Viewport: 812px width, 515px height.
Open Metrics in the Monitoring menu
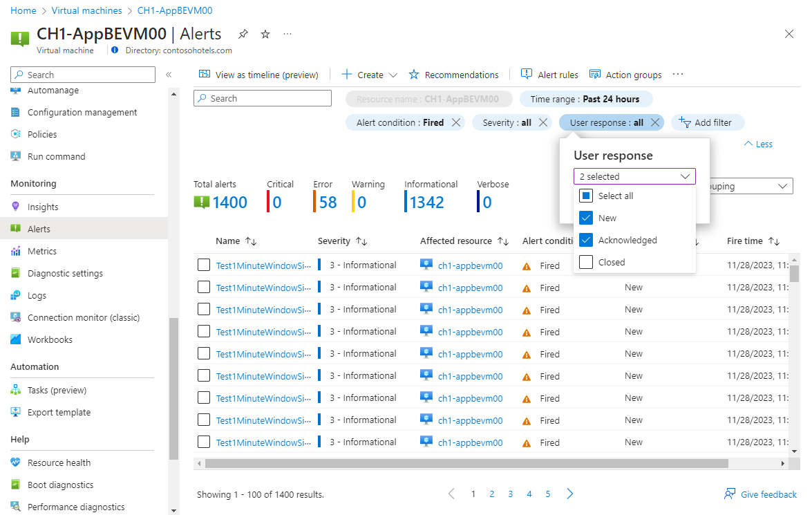pyautogui.click(x=42, y=251)
